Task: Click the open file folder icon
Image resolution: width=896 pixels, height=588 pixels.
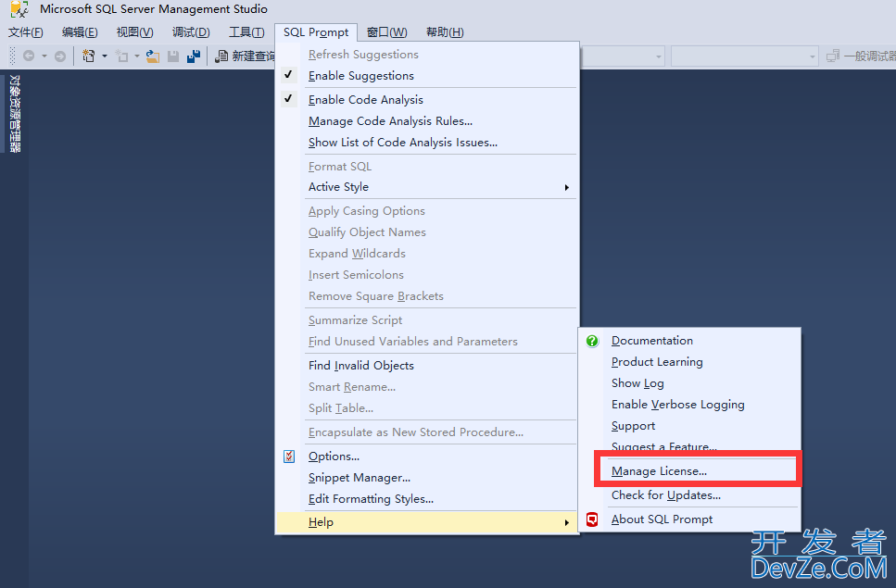Action: click(153, 56)
